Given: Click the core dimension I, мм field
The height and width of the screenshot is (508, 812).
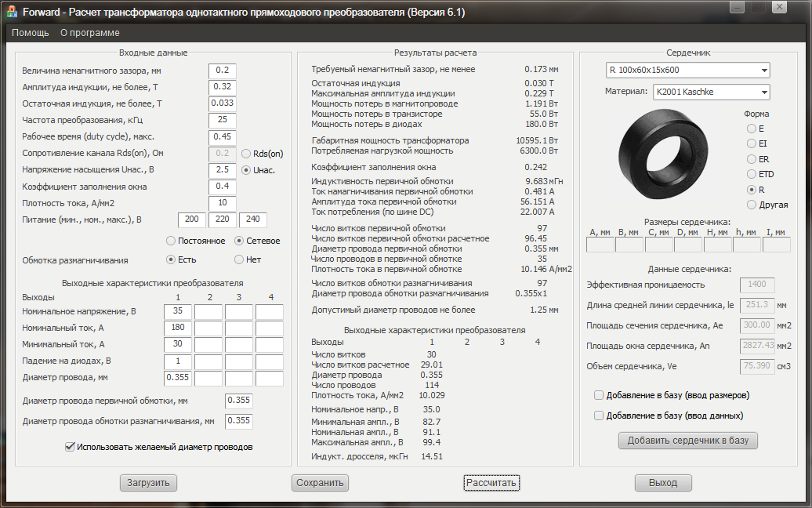Looking at the screenshot, I should 776,245.
